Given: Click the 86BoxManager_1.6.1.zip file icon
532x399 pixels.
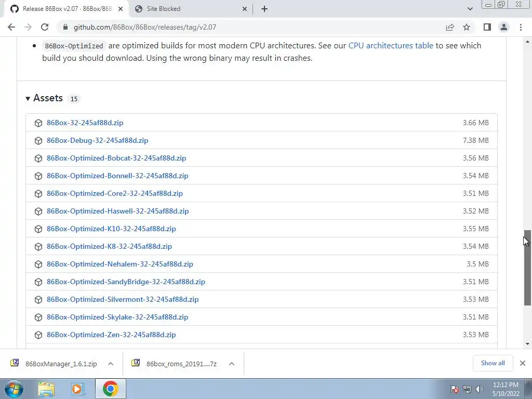Looking at the screenshot, I should [15, 363].
